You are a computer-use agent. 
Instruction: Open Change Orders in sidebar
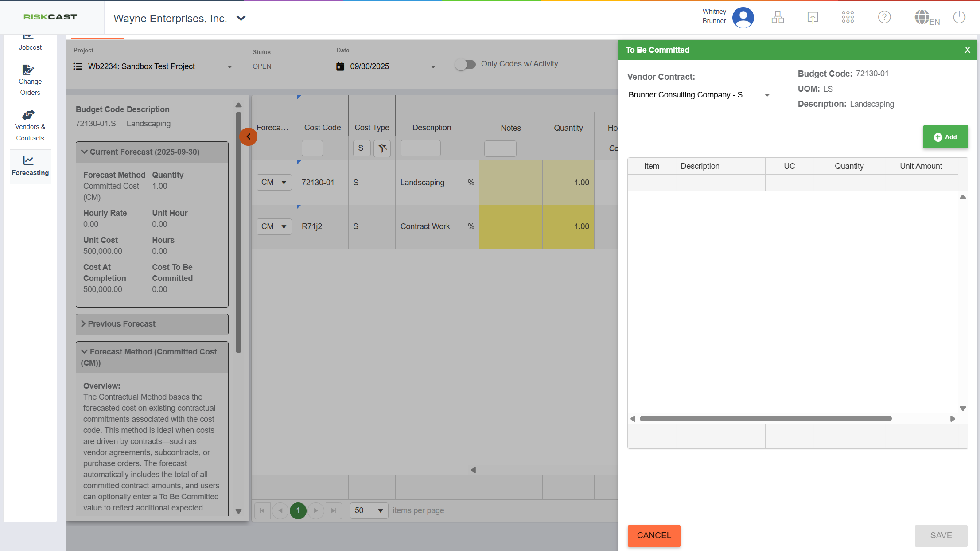point(30,80)
